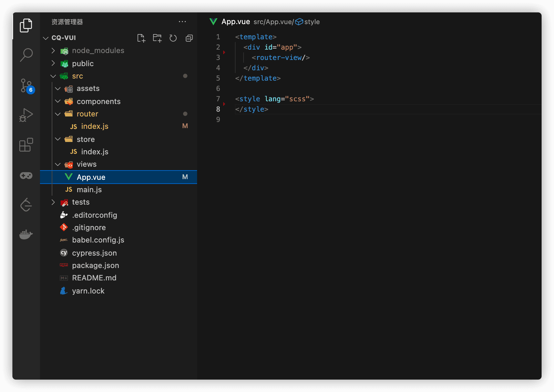The width and height of the screenshot is (554, 392).
Task: Open Run and Debug view
Action: (x=26, y=115)
